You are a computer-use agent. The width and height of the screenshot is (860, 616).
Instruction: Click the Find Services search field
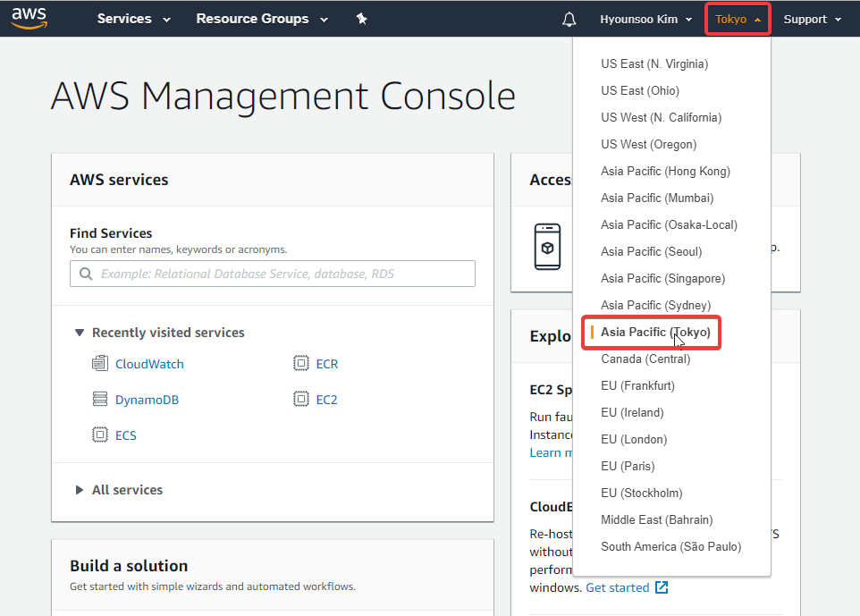tap(273, 274)
